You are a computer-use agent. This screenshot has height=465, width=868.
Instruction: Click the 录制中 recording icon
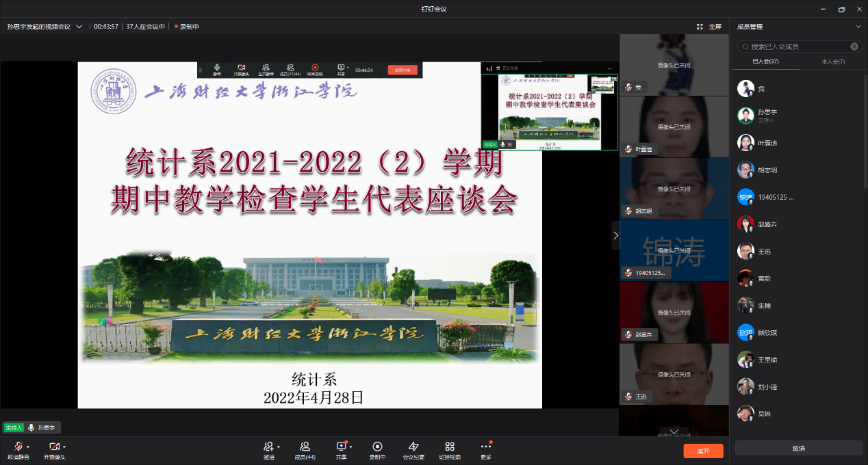377,447
